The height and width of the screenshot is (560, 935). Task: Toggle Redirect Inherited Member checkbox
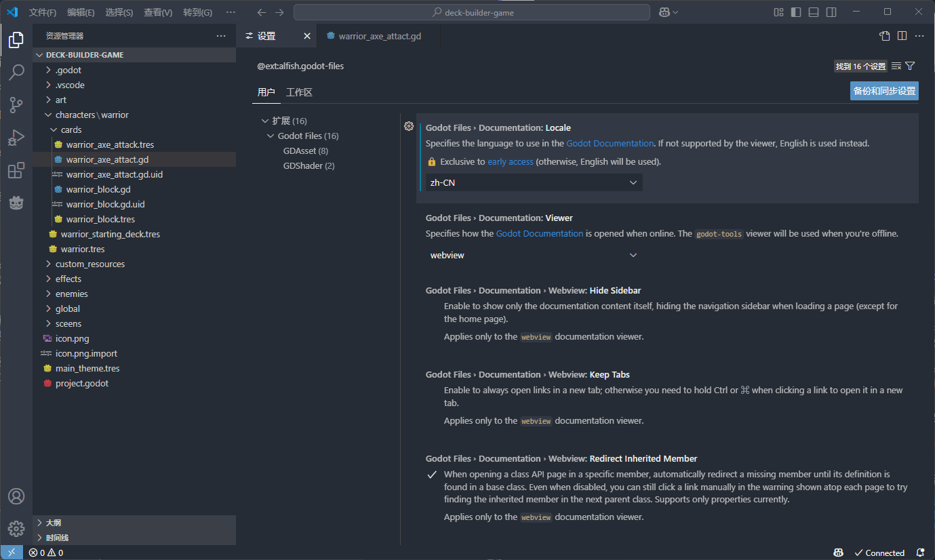432,475
